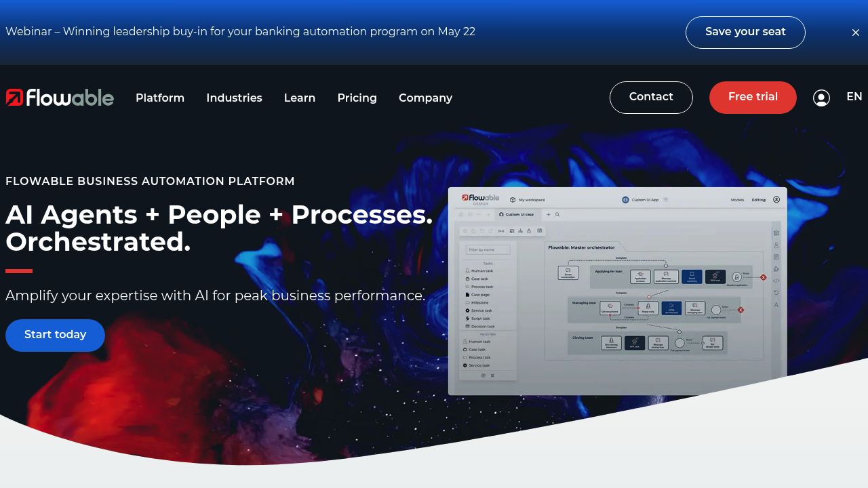Viewport: 868px width, 488px height.
Task: Click the Flowable Design product screenshot
Action: (x=618, y=291)
